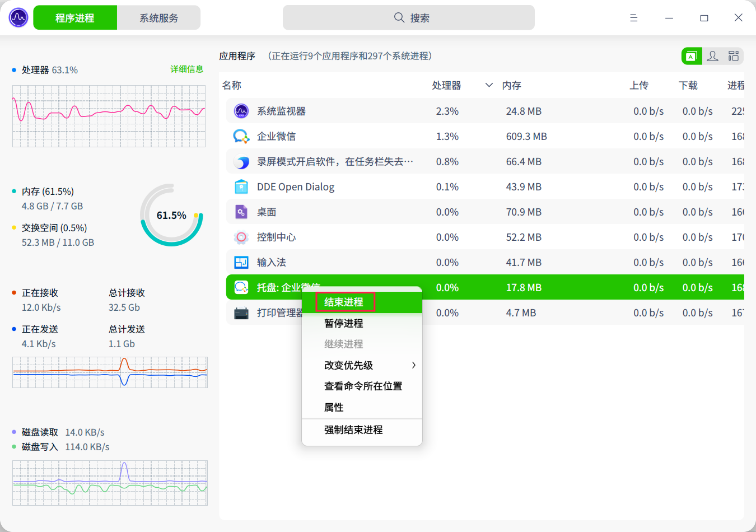Open the hamburger main menu
This screenshot has height=532, width=756.
coord(633,18)
